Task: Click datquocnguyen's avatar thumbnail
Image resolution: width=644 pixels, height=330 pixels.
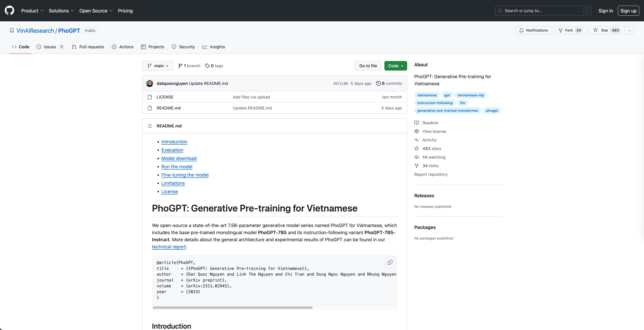Action: (149, 83)
